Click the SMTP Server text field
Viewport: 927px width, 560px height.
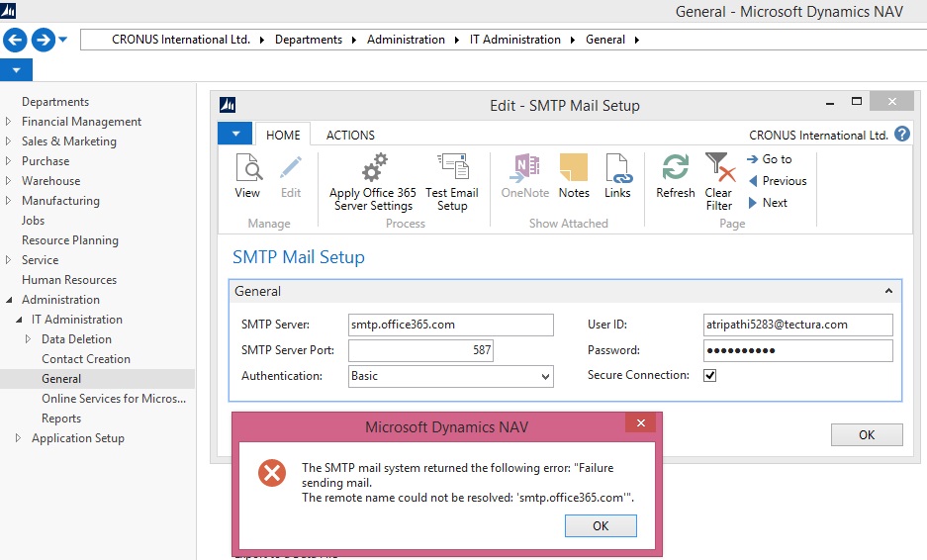point(450,325)
